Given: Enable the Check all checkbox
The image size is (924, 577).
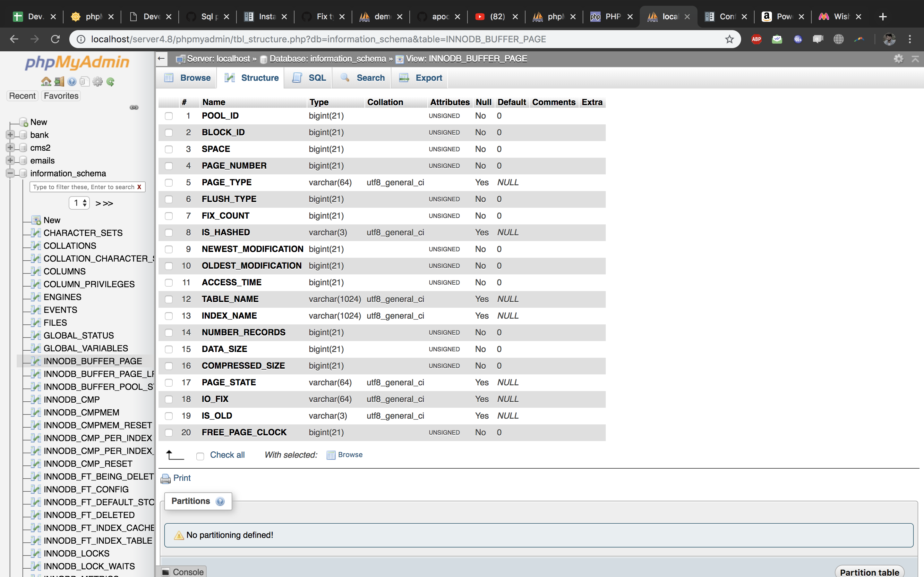Looking at the screenshot, I should (200, 456).
